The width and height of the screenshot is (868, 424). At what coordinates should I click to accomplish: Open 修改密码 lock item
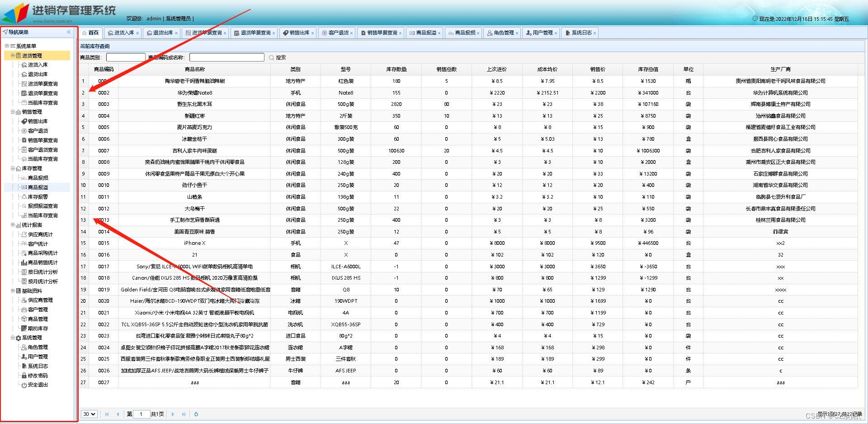coord(38,376)
